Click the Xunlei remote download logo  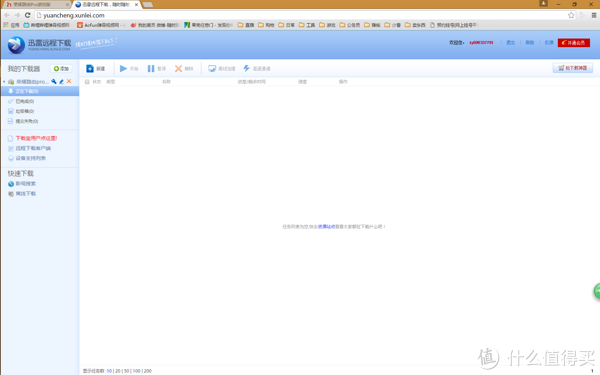click(x=39, y=44)
